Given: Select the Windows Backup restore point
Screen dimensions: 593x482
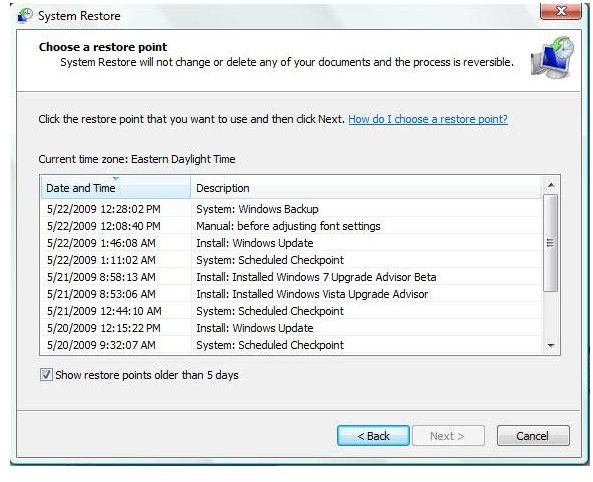Looking at the screenshot, I should 291,209.
